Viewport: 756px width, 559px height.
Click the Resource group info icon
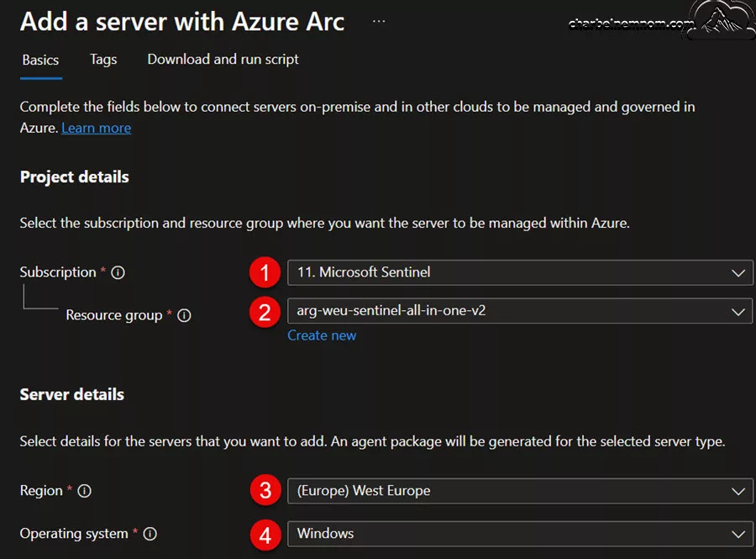point(184,315)
